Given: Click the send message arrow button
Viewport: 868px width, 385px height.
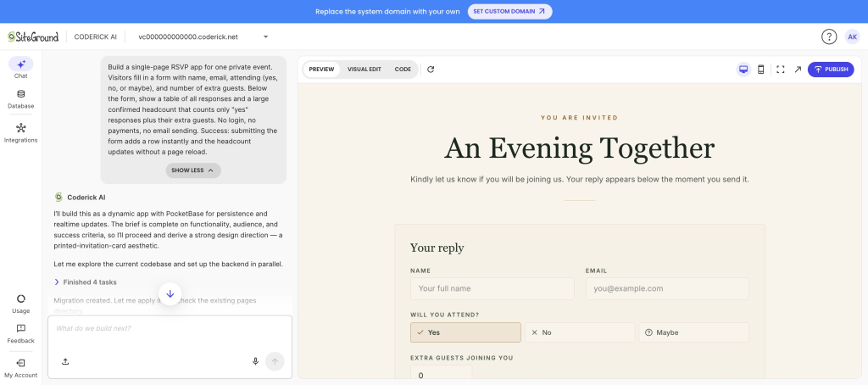Looking at the screenshot, I should pyautogui.click(x=275, y=361).
